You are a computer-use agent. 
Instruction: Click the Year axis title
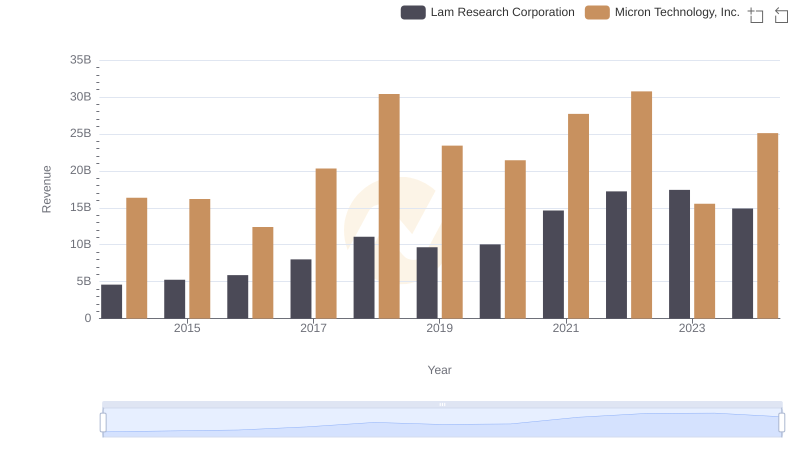click(x=439, y=370)
